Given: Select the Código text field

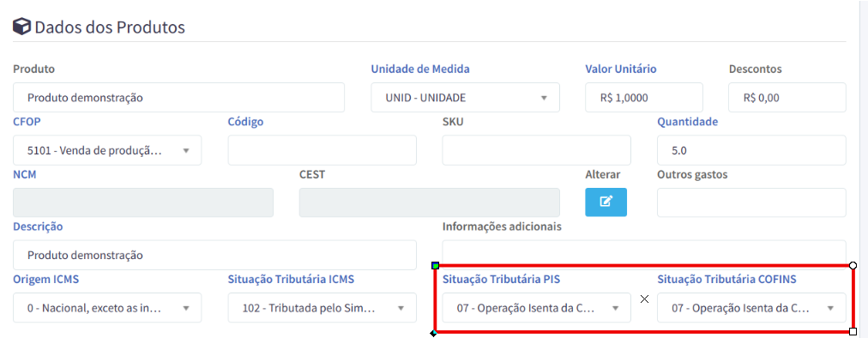Looking at the screenshot, I should [x=322, y=150].
